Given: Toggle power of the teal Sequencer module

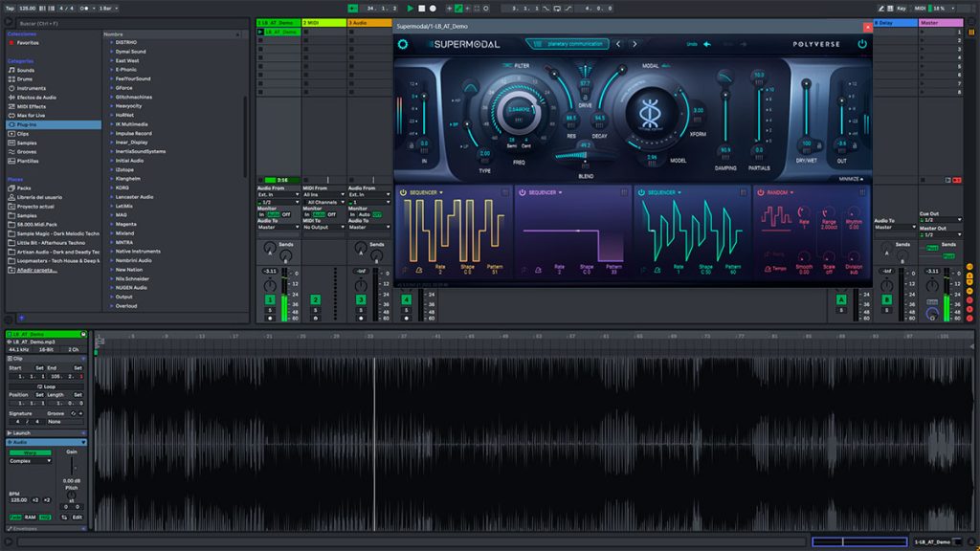Looking at the screenshot, I should [x=641, y=192].
